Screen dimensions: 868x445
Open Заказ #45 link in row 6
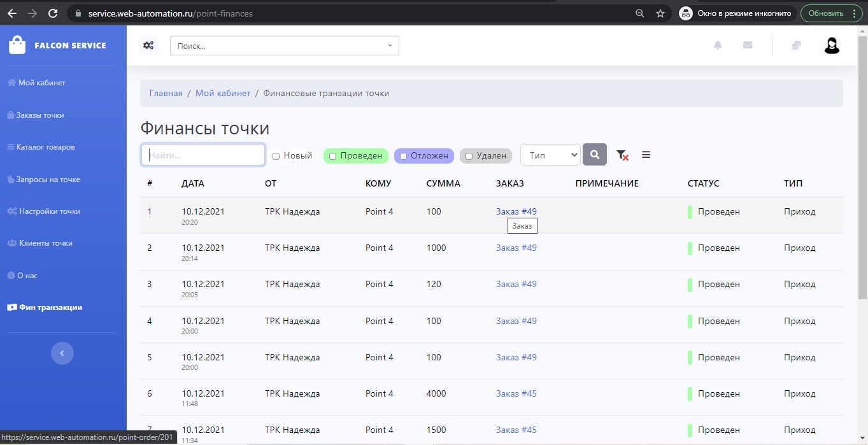[x=516, y=393]
